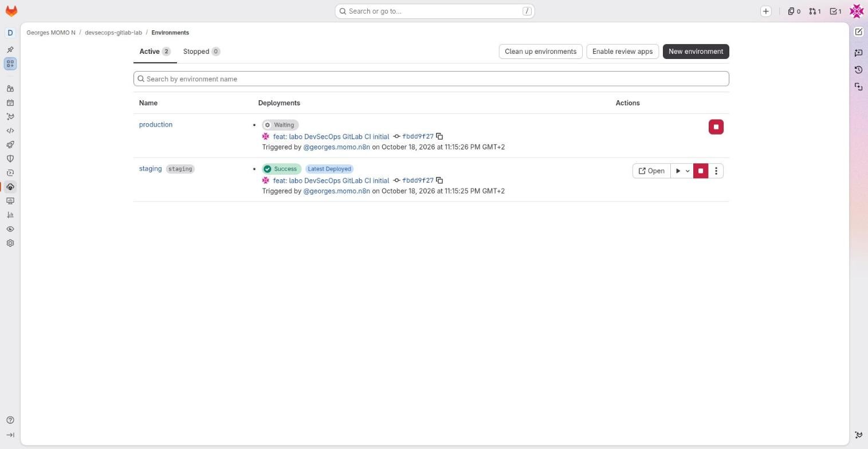This screenshot has width=868, height=449.
Task: Copy commit SHA in production row
Action: [x=439, y=137]
